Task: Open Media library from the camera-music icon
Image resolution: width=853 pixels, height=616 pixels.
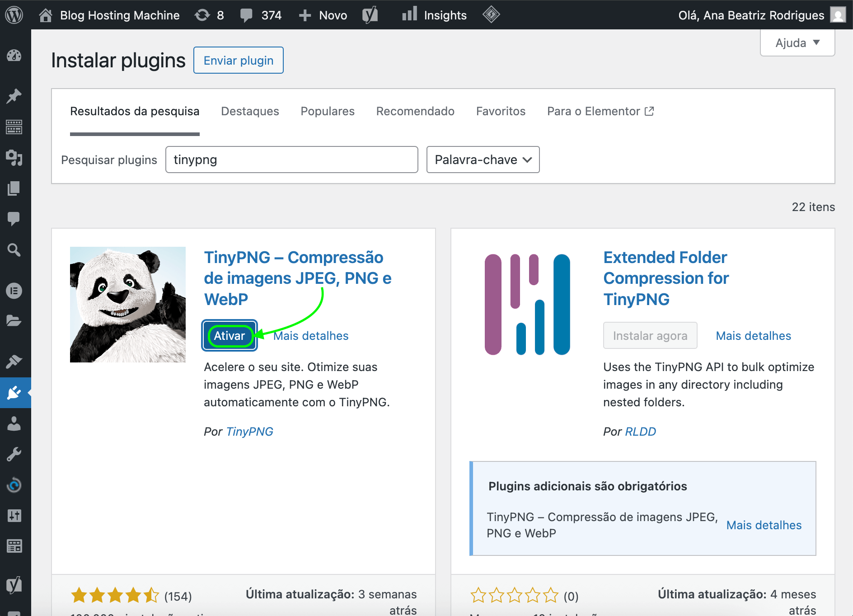Action: pyautogui.click(x=14, y=157)
